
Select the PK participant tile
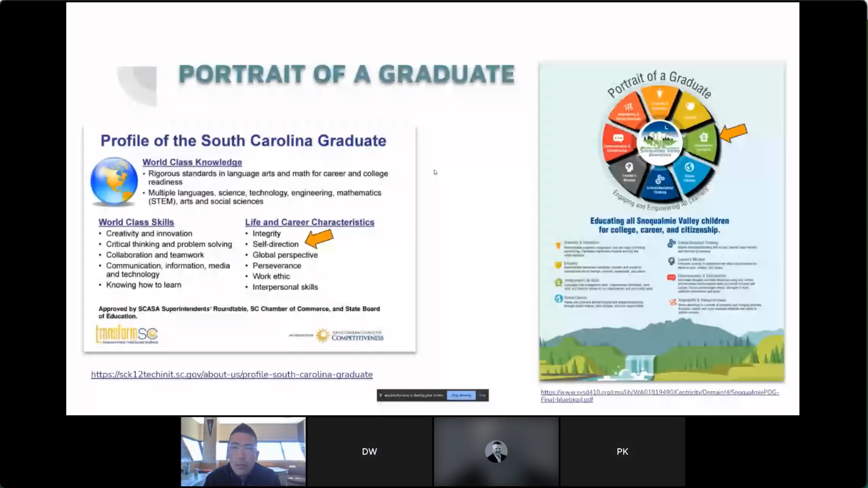pos(622,451)
